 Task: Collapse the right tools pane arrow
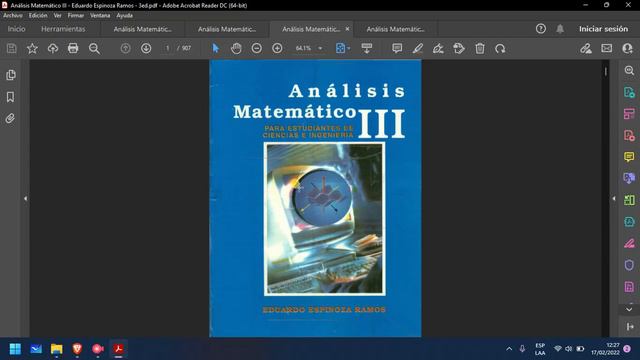click(614, 199)
